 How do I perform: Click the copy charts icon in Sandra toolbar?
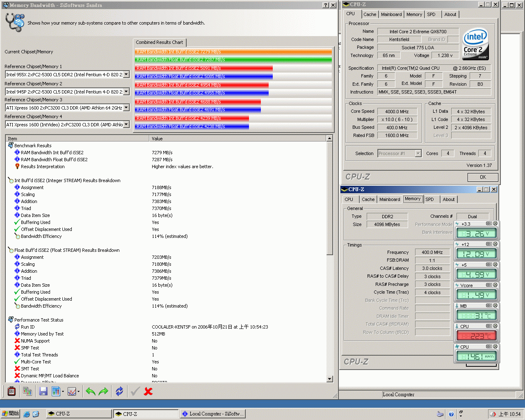pyautogui.click(x=27, y=391)
